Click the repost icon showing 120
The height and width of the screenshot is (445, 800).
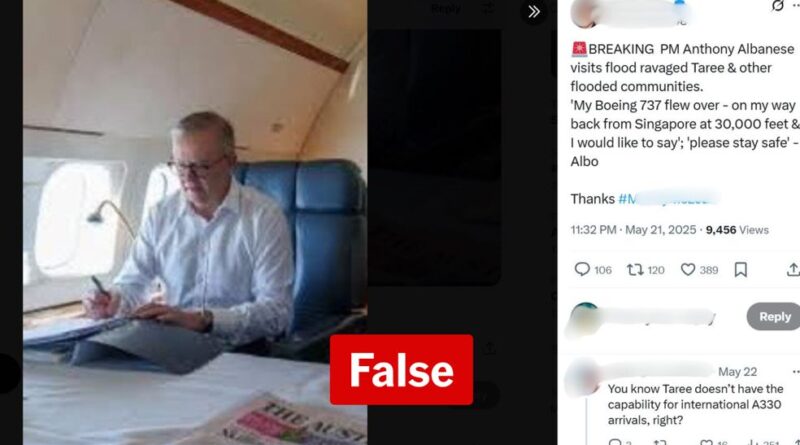tap(635, 269)
